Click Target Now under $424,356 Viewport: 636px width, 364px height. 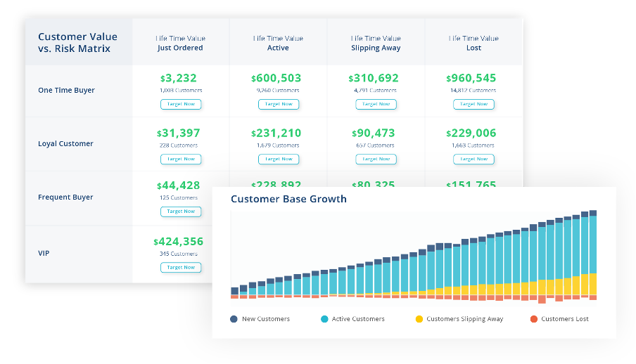181,268
